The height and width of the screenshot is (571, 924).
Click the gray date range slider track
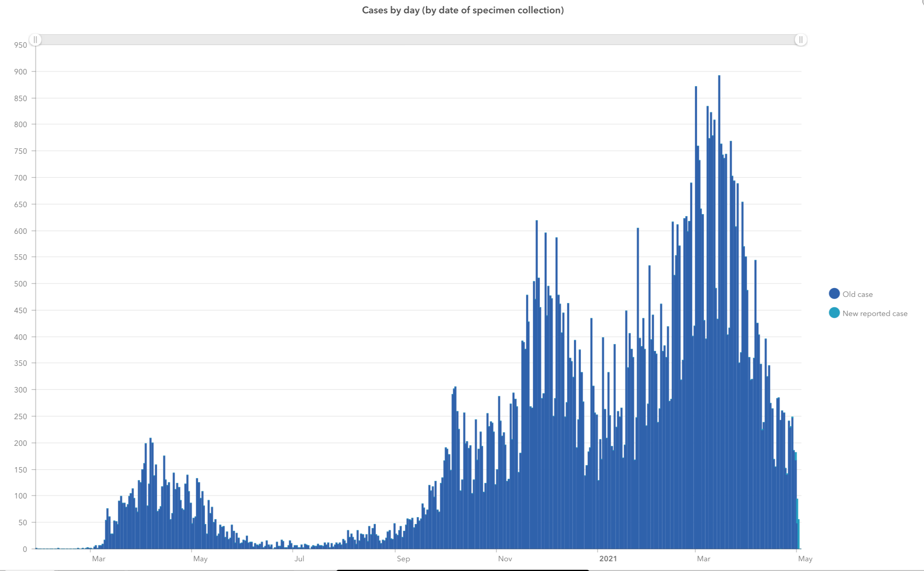(x=418, y=40)
